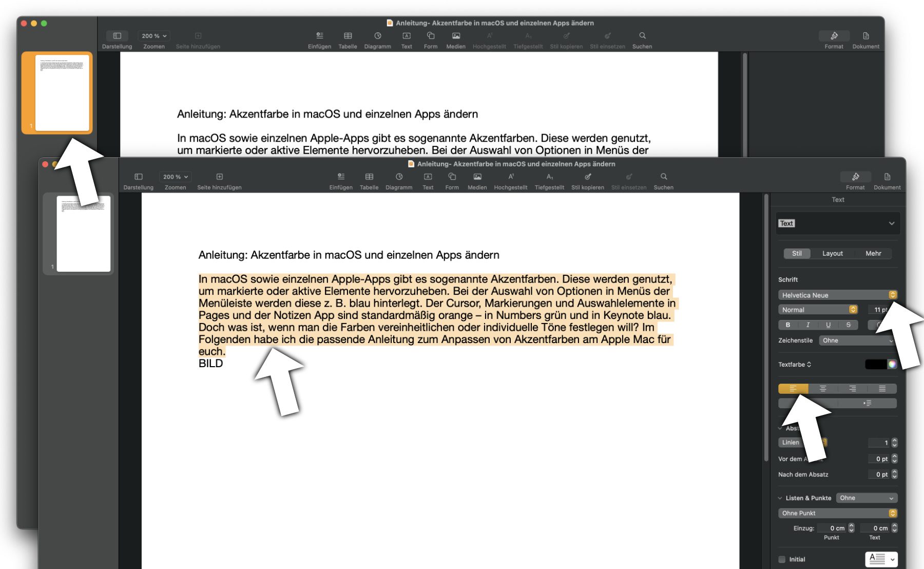Click Darstellung icon in back window
The width and height of the screenshot is (924, 569).
[x=117, y=36]
